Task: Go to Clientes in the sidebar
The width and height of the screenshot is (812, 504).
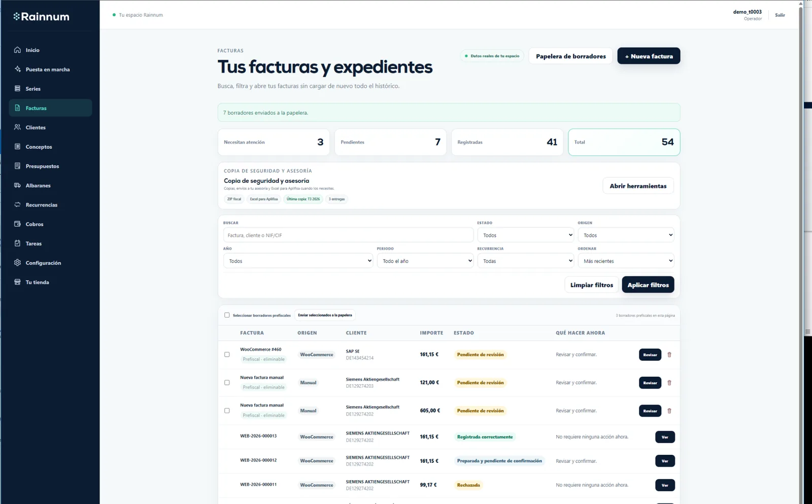Action: pos(50,127)
